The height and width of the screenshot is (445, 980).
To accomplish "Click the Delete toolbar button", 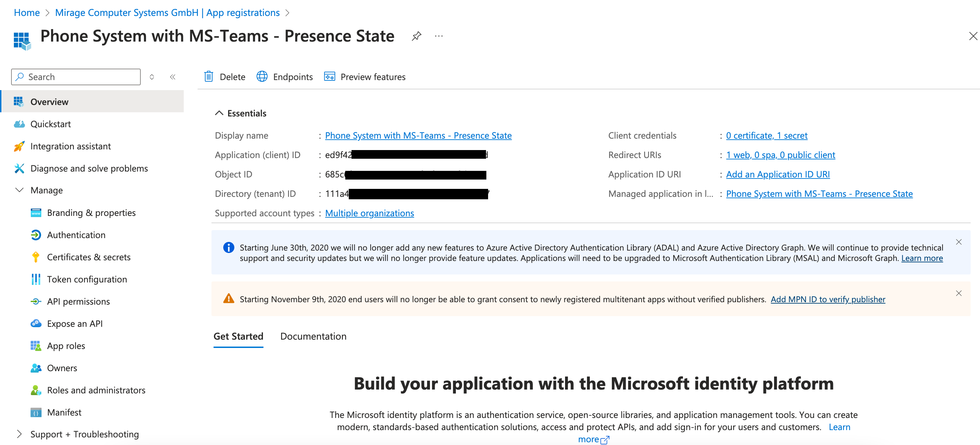I will pyautogui.click(x=225, y=77).
